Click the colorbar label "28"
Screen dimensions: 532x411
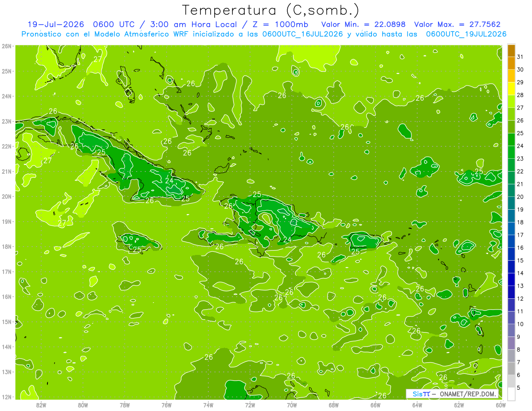point(520,95)
